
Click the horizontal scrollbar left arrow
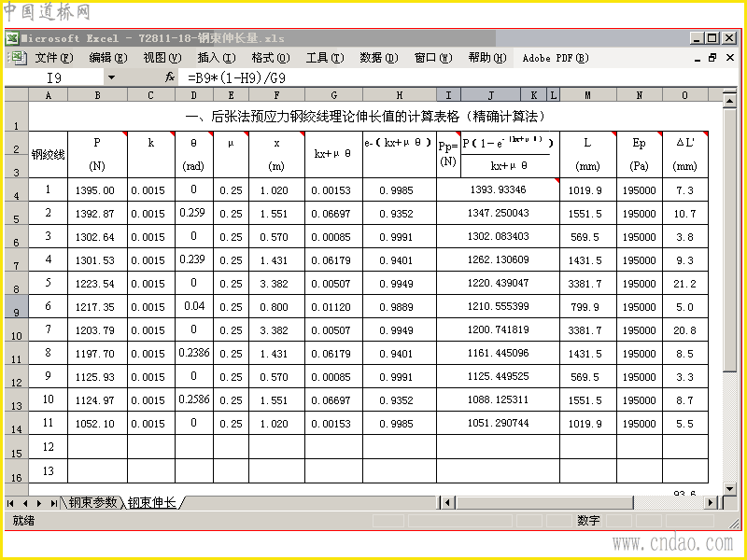[x=447, y=502]
